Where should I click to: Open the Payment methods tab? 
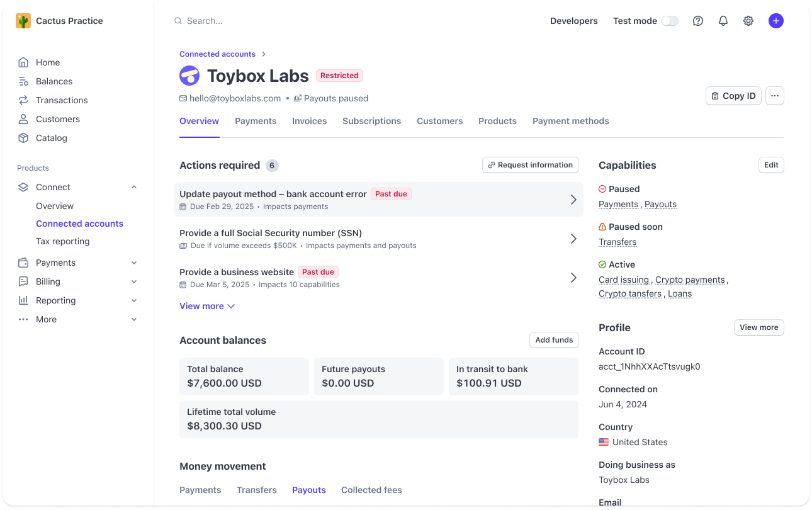pos(571,121)
